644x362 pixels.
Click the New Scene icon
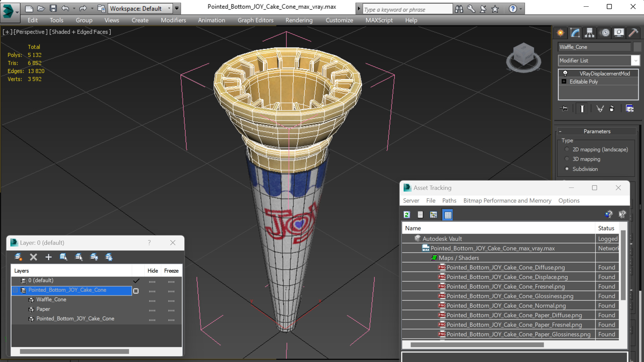click(x=29, y=8)
